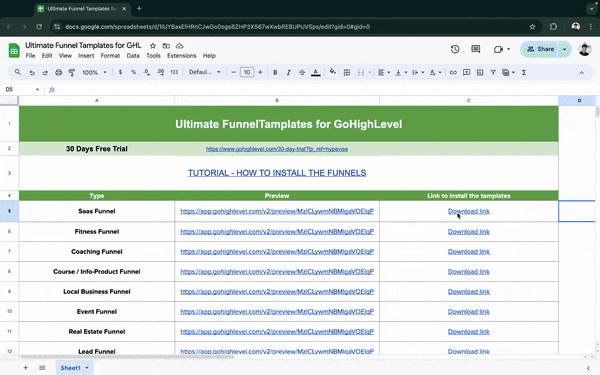This screenshot has height=375, width=600.
Task: Format as percent icon
Action: [x=134, y=72]
